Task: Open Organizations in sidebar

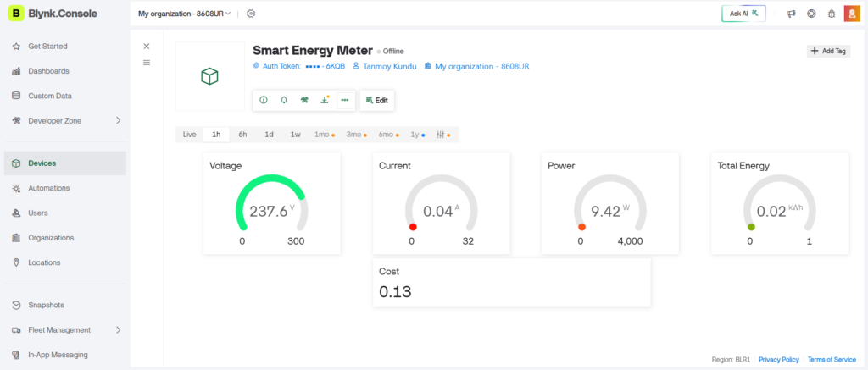Action: 64,238
